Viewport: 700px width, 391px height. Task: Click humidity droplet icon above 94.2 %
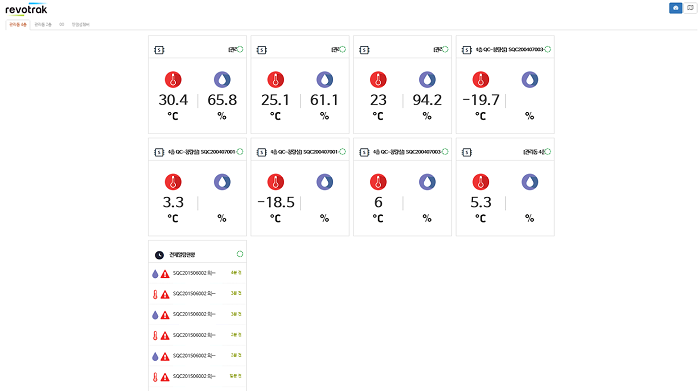pyautogui.click(x=427, y=80)
